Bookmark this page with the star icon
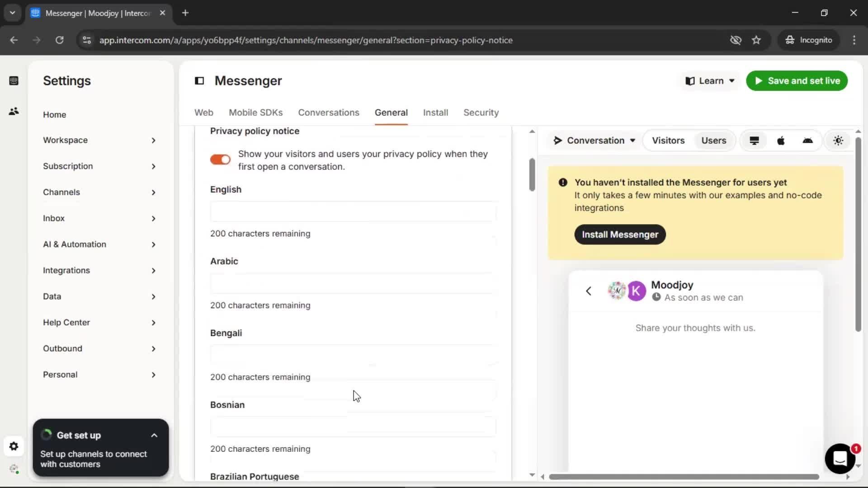This screenshot has width=868, height=488. pos(756,40)
